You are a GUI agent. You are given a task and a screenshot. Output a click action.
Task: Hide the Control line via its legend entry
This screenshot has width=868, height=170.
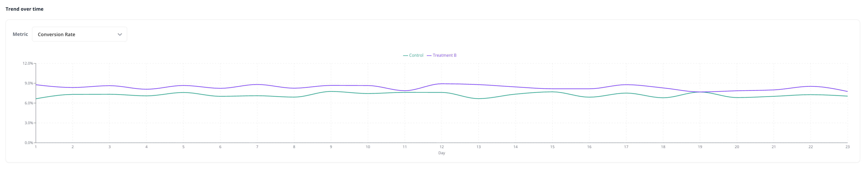tap(414, 55)
